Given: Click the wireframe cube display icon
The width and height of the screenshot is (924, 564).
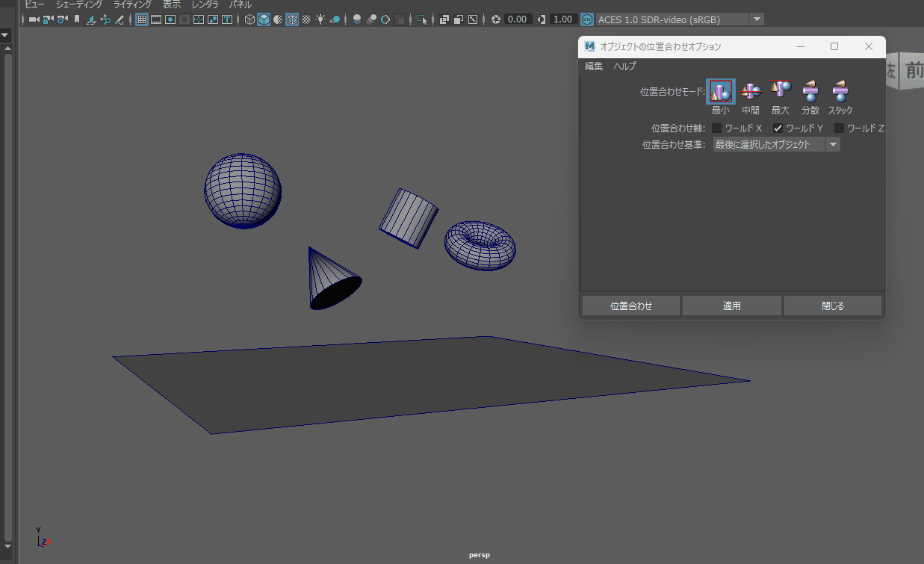Looking at the screenshot, I should pos(250,19).
